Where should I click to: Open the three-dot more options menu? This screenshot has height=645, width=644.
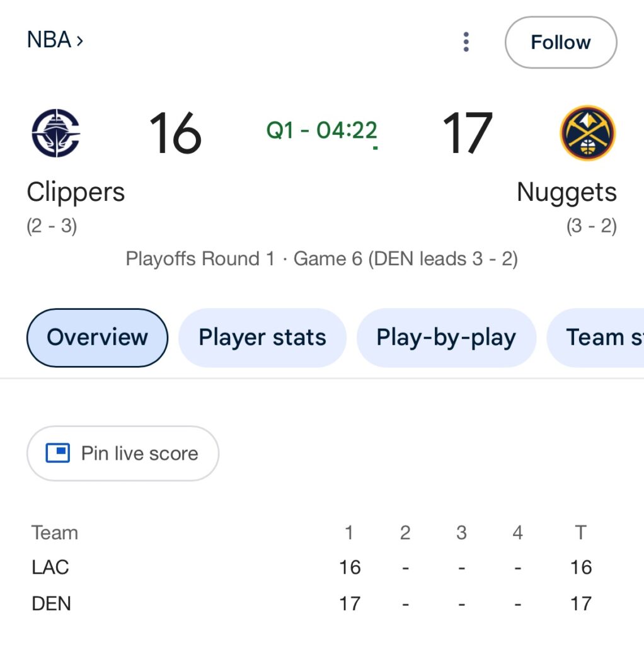pyautogui.click(x=466, y=42)
